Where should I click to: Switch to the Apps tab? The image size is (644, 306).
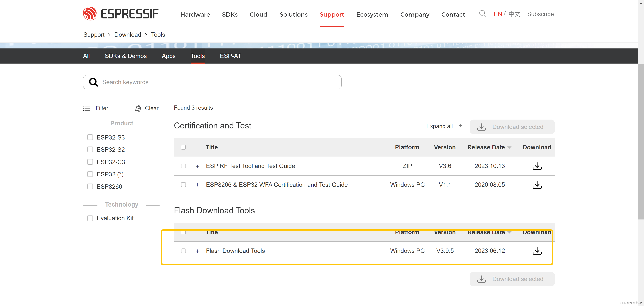point(169,56)
